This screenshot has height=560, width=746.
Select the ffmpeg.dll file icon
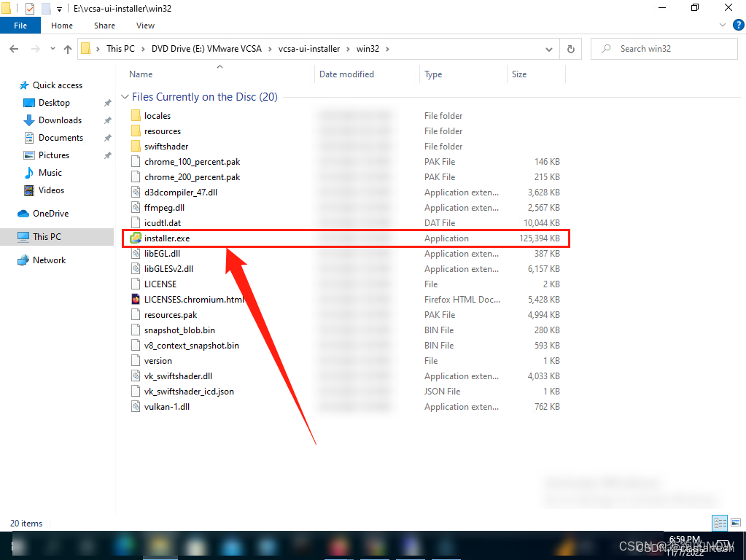pyautogui.click(x=136, y=207)
